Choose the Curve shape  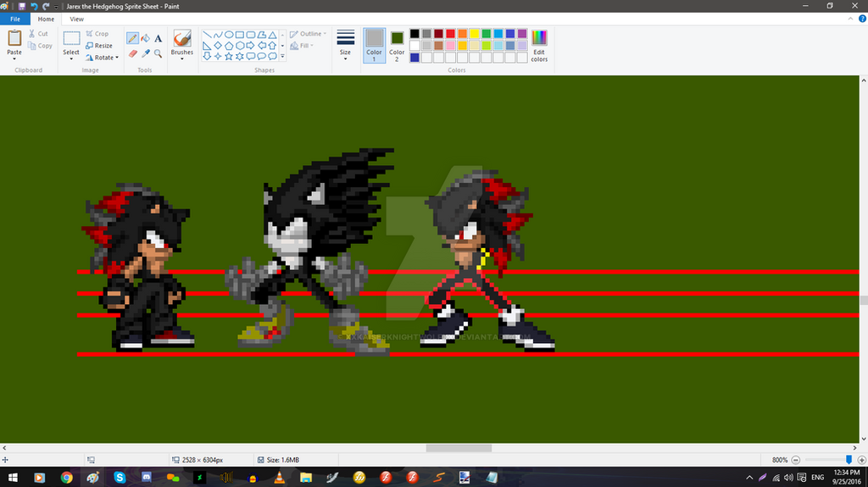(x=218, y=35)
